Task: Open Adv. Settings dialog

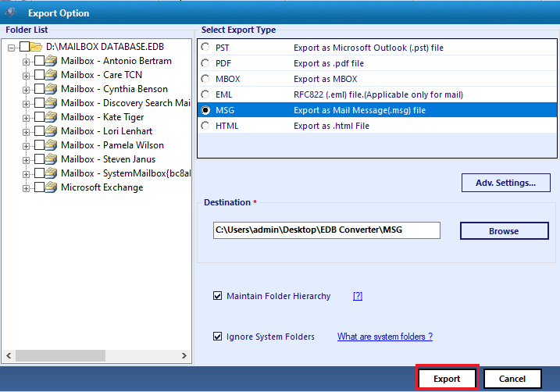Action: coord(505,183)
